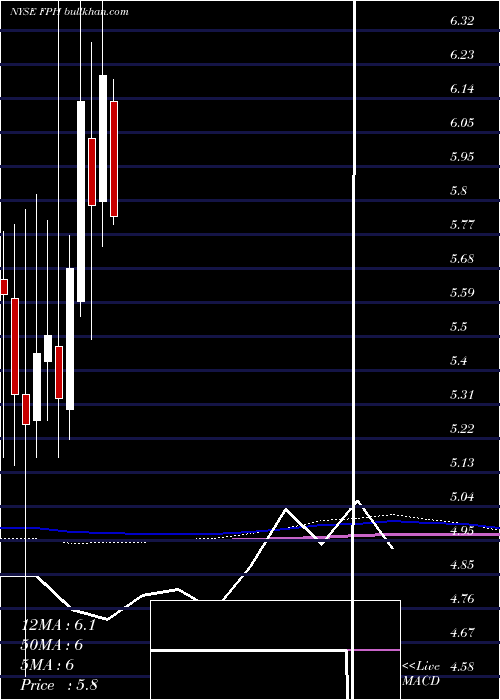The image size is (500, 700).
Task: Click the Live MACD label
Action: click(x=421, y=674)
